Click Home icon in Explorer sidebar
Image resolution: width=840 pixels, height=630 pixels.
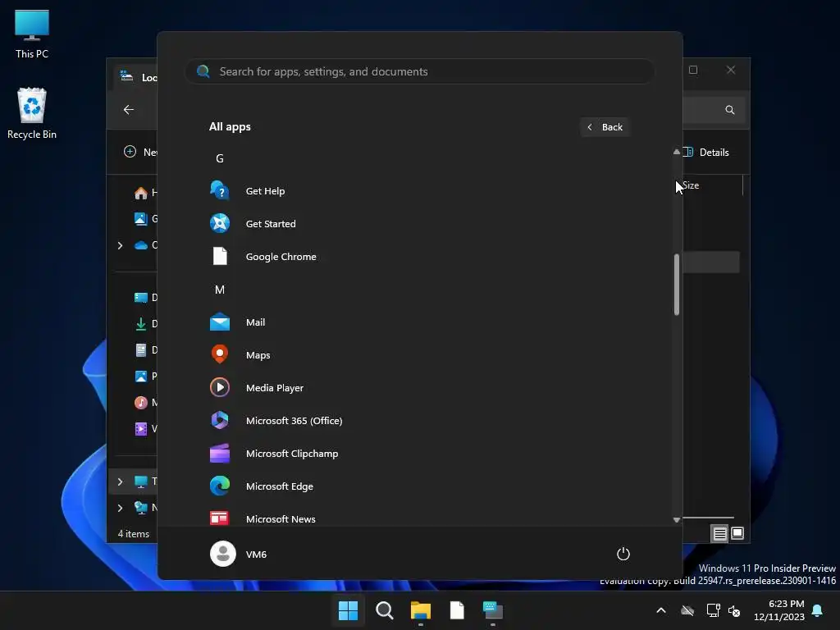[141, 192]
